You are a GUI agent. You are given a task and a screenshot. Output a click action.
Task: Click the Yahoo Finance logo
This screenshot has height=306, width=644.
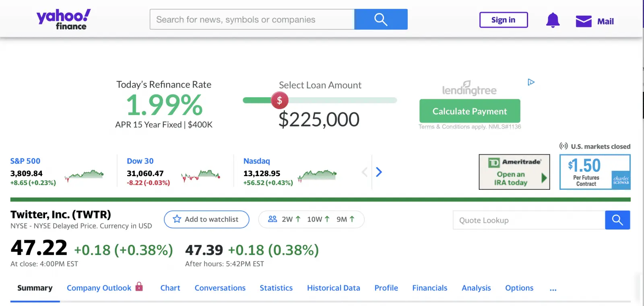tap(64, 19)
